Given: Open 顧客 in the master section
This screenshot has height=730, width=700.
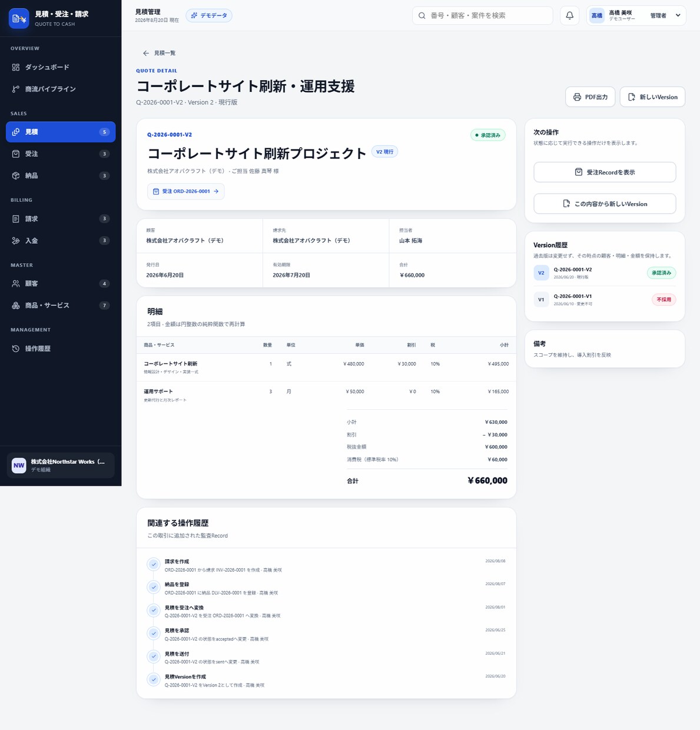Looking at the screenshot, I should tap(61, 283).
